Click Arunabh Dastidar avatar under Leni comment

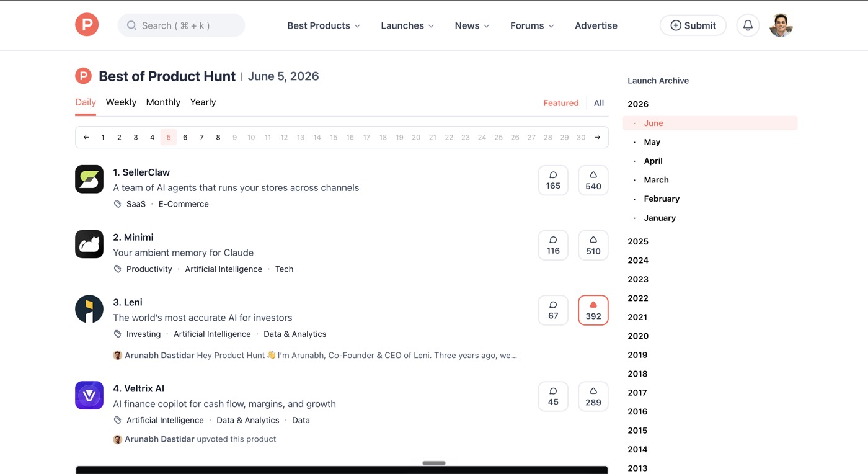point(117,355)
